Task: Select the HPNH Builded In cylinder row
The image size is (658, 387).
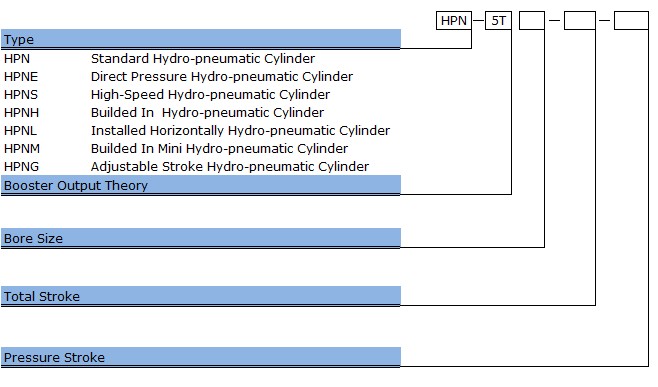Action: (164, 112)
